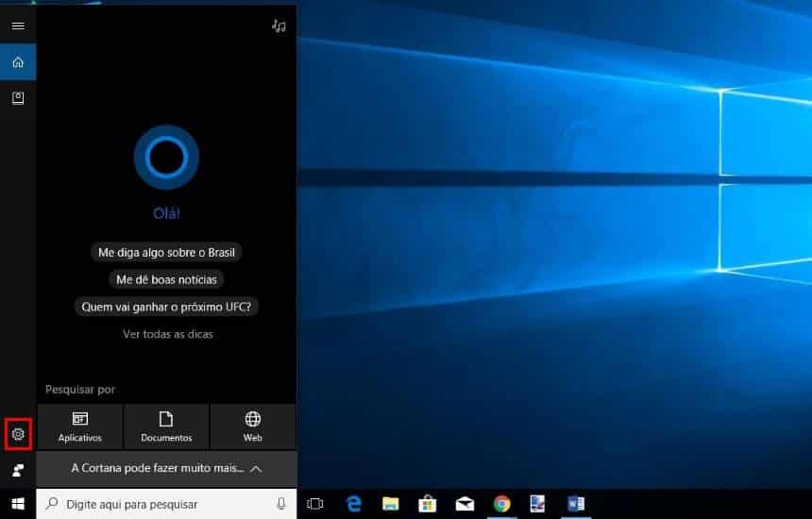Click the Cortana circle logo
Screen dimensions: 812x519
[166, 158]
